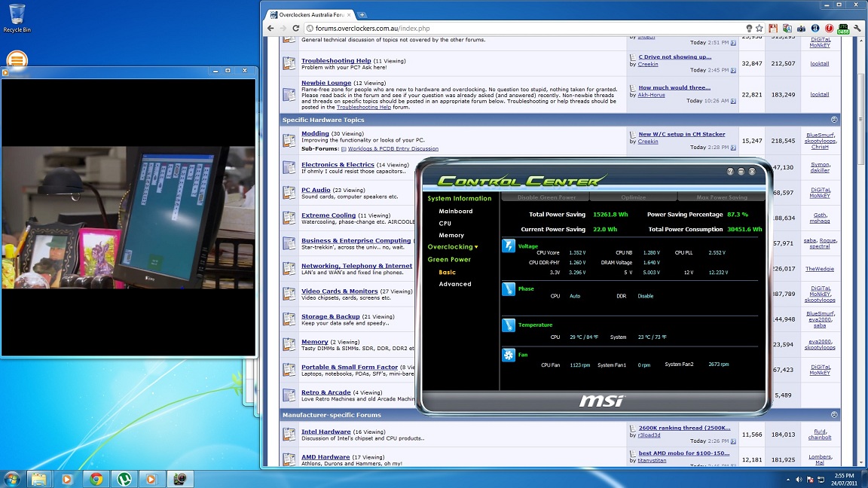Image resolution: width=868 pixels, height=488 pixels.
Task: Open the Recycle Bin on the desktop
Action: 17,18
